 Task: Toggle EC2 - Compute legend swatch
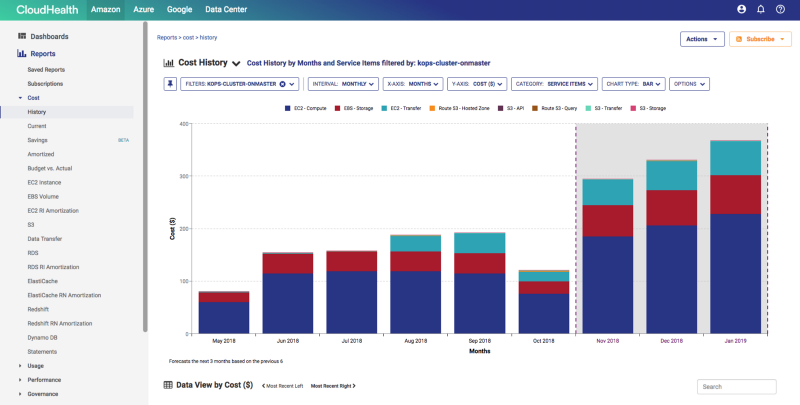(288, 109)
